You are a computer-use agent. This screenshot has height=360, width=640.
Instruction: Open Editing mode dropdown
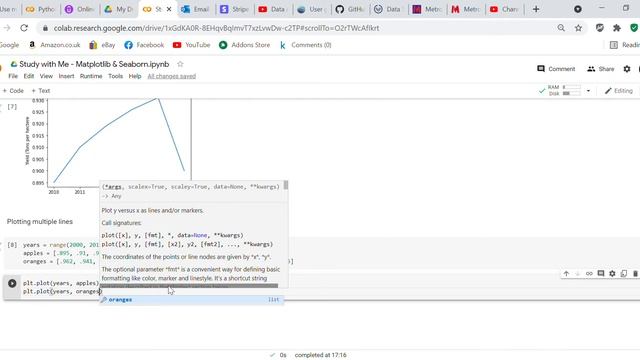coord(618,91)
